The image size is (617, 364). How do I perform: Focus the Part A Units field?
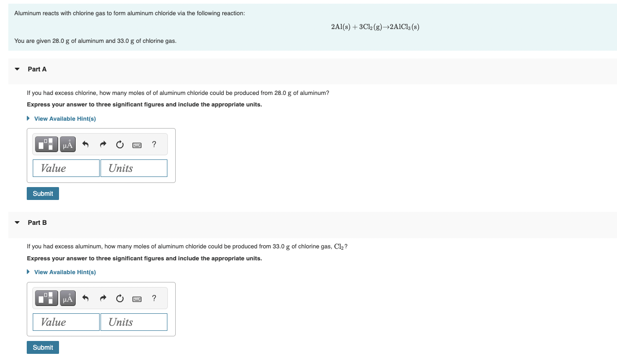[134, 168]
